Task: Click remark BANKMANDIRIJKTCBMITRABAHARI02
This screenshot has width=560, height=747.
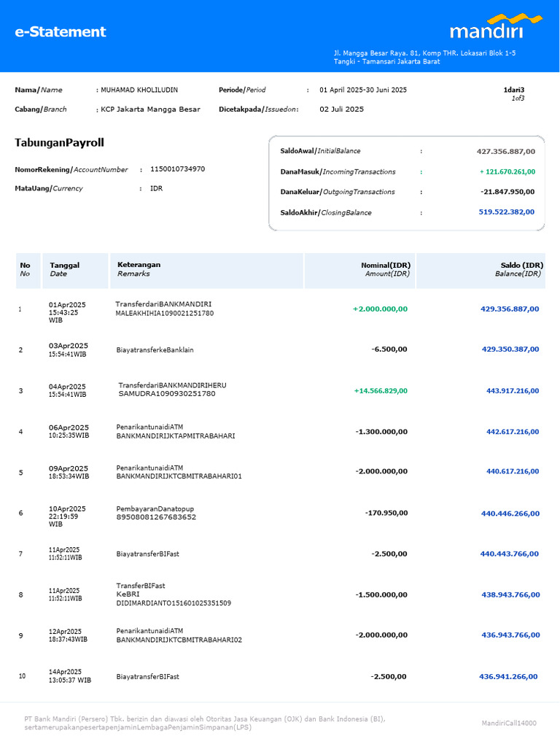Action: (179, 640)
